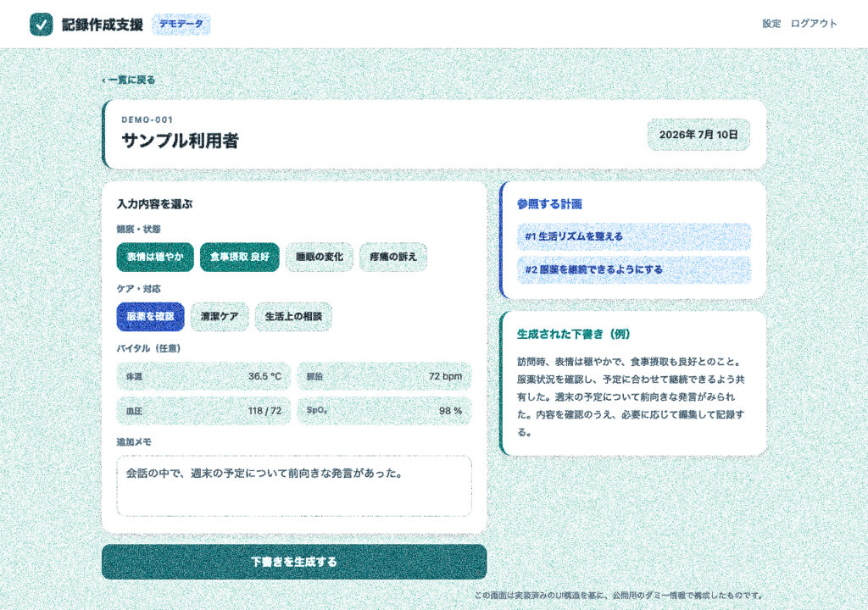Click 下書きを生成する button

coord(294,562)
